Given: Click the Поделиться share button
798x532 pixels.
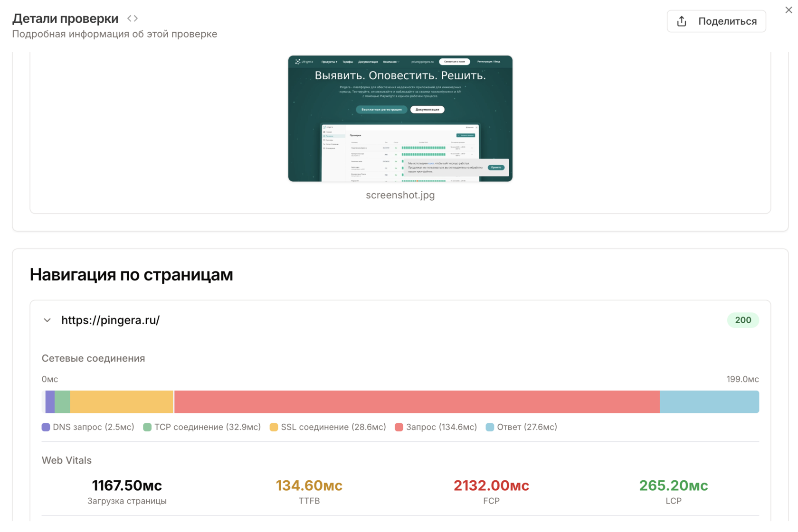Looking at the screenshot, I should [716, 21].
